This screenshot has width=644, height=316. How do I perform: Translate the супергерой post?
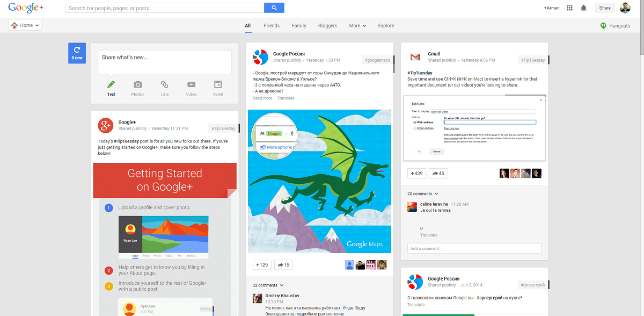tap(416, 305)
